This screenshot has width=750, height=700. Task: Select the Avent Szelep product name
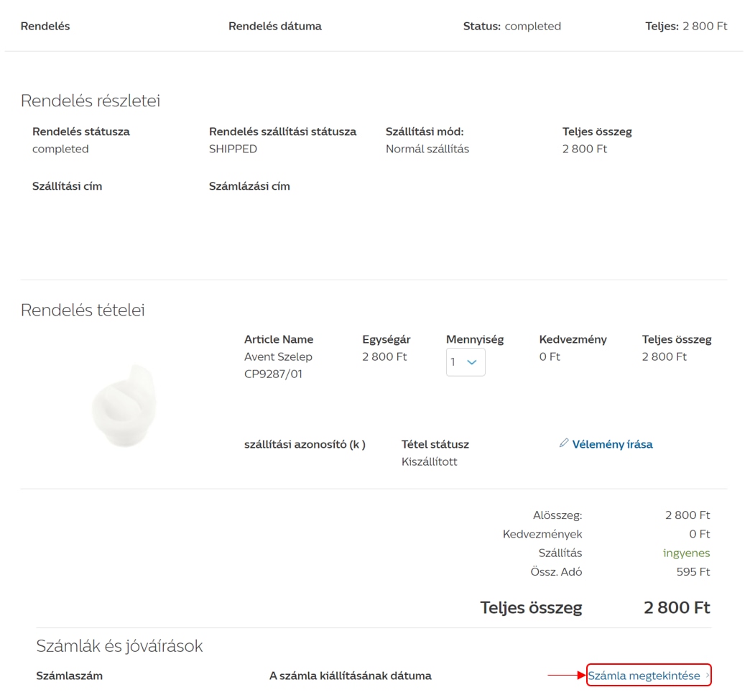278,356
